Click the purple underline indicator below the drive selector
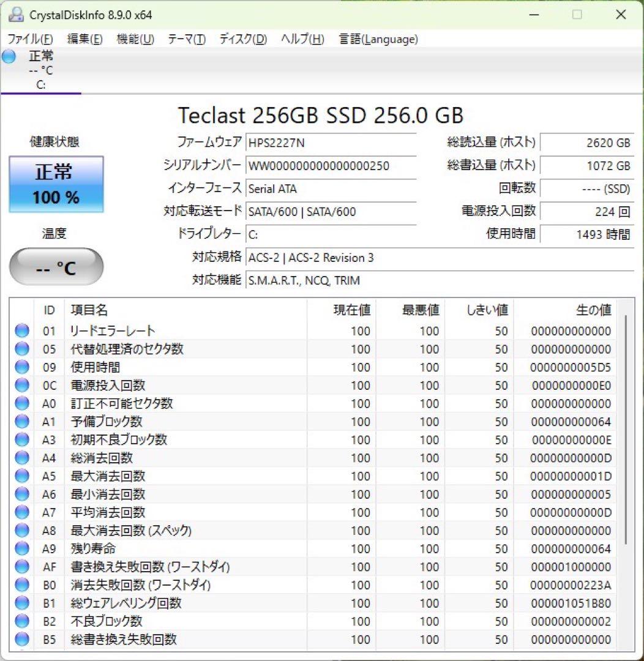The image size is (644, 661). [x=40, y=93]
